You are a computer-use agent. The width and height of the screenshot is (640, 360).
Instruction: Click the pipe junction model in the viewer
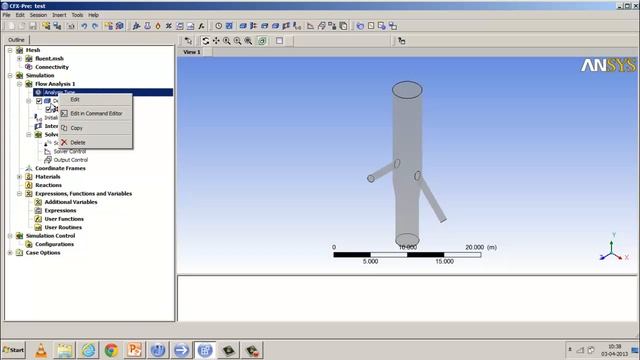tap(407, 163)
